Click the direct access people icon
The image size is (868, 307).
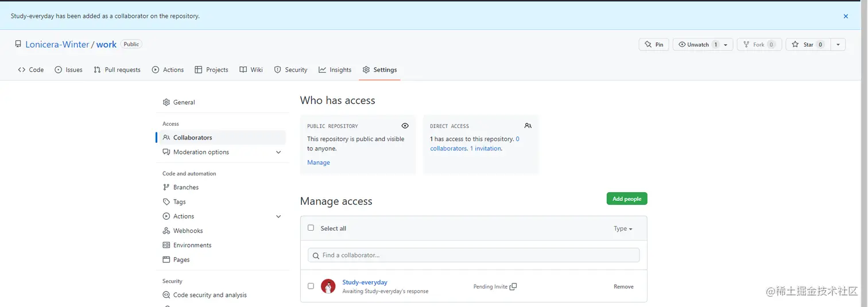(x=528, y=126)
